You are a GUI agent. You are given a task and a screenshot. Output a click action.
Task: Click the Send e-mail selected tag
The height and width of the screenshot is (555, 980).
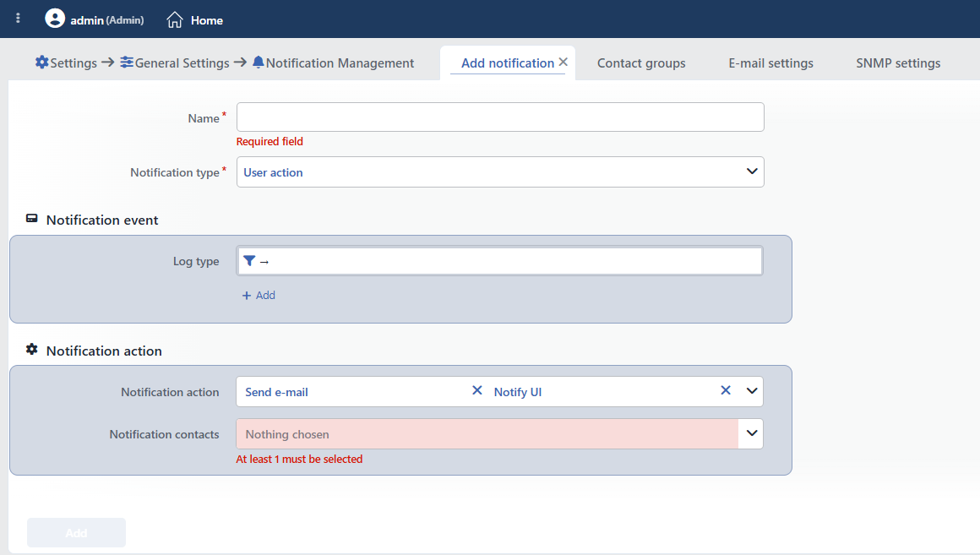pyautogui.click(x=276, y=393)
